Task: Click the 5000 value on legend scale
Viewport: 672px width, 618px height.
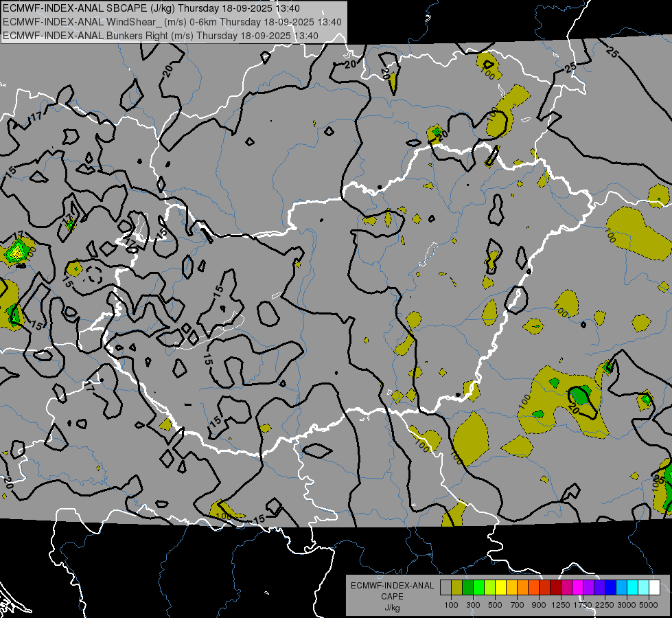Action: pos(648,605)
